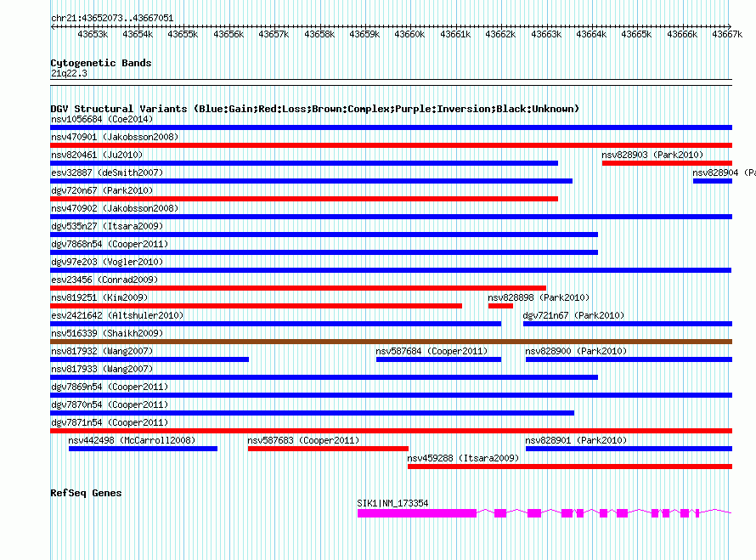
Task: Click the brown bar under nsv516339
Action: point(391,342)
